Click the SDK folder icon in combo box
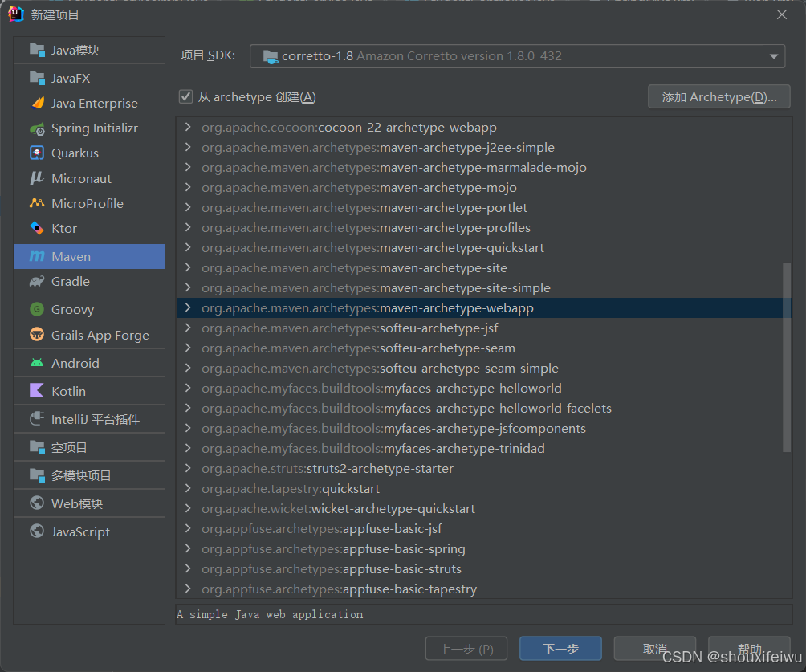The height and width of the screenshot is (672, 806). (x=271, y=56)
